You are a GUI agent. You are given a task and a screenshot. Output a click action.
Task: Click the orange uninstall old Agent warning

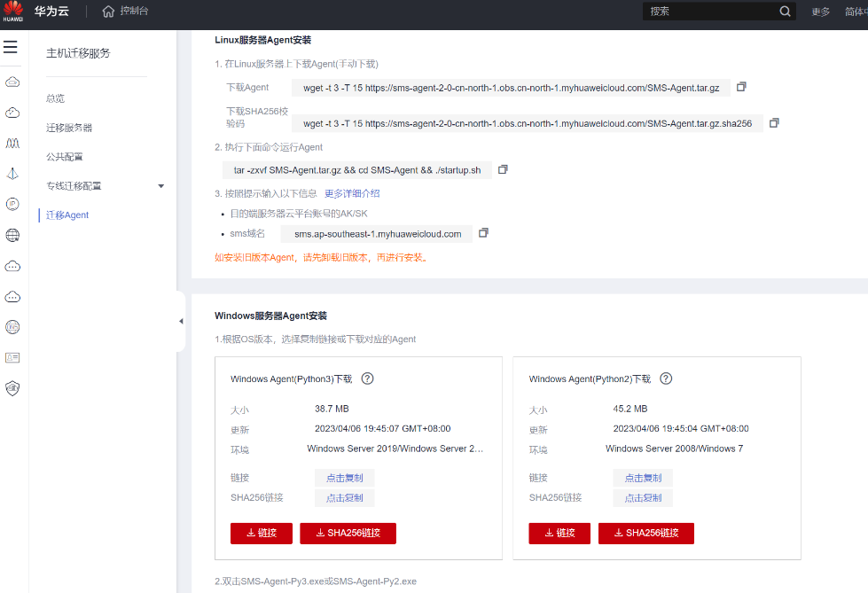(x=322, y=257)
